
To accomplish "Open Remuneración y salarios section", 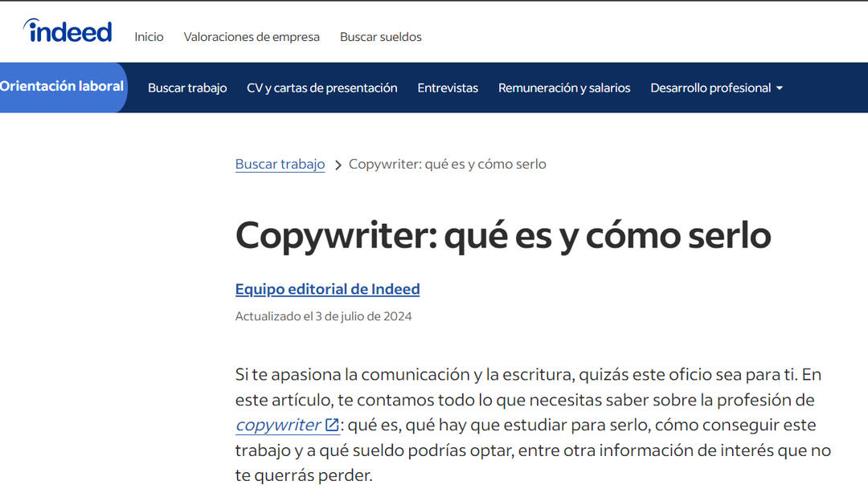I will [564, 88].
